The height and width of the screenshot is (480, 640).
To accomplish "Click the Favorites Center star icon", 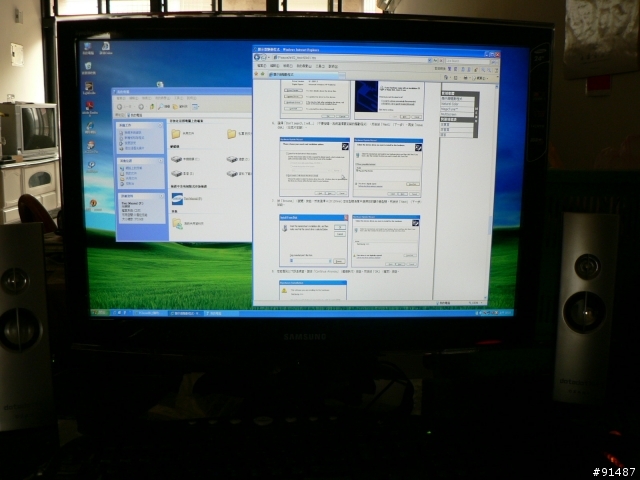I will [256, 74].
